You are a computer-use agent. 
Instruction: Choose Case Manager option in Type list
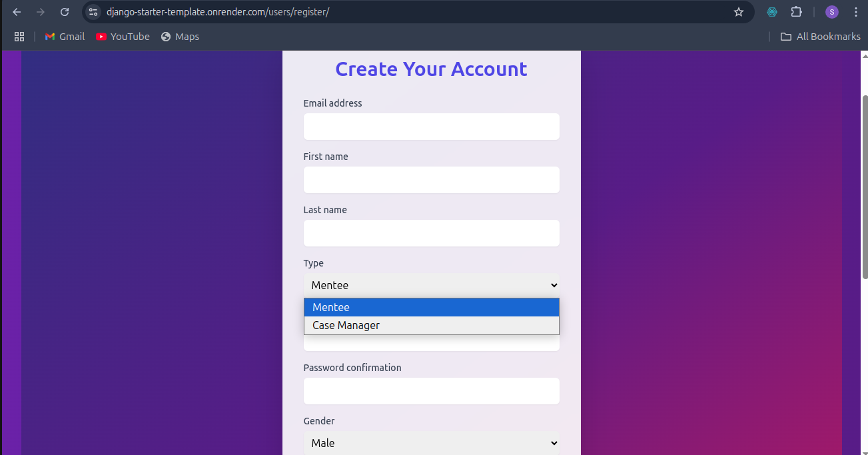tap(432, 325)
